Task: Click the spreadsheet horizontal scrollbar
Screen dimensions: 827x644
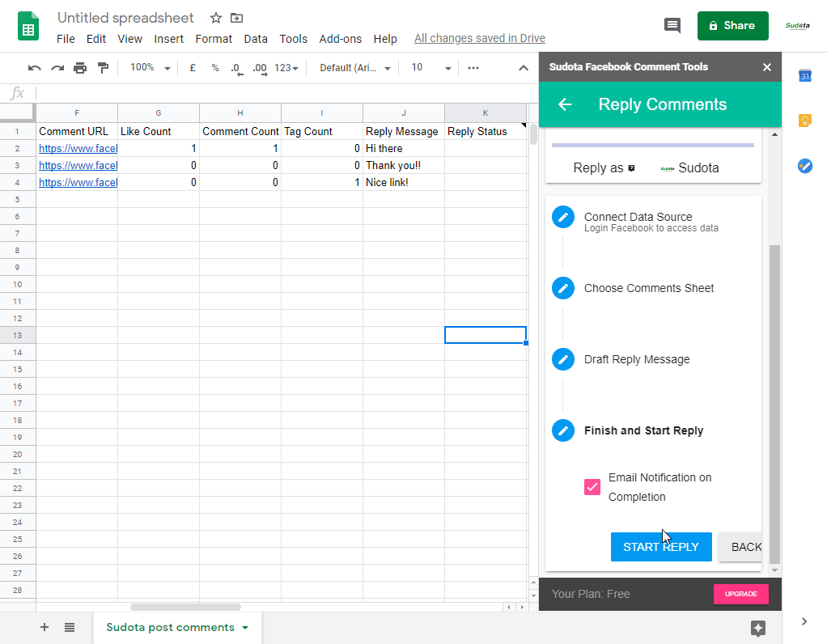Action: tap(185, 607)
